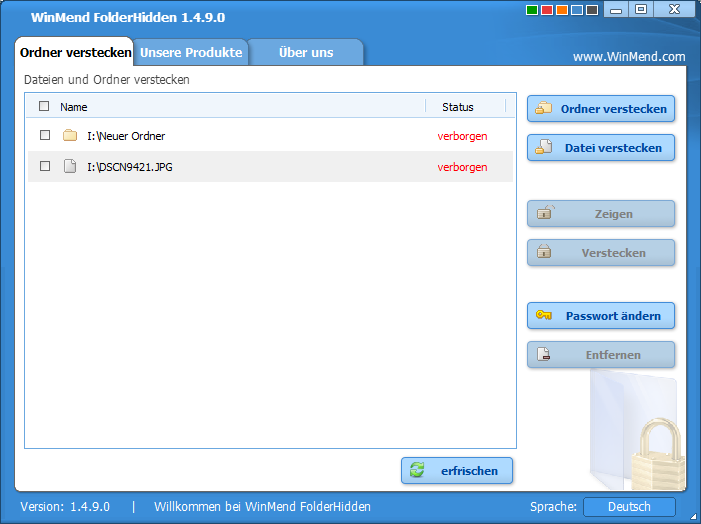The height and width of the screenshot is (524, 701).
Task: Click the file icon of DSCN9421.JPG row
Action: pos(70,166)
